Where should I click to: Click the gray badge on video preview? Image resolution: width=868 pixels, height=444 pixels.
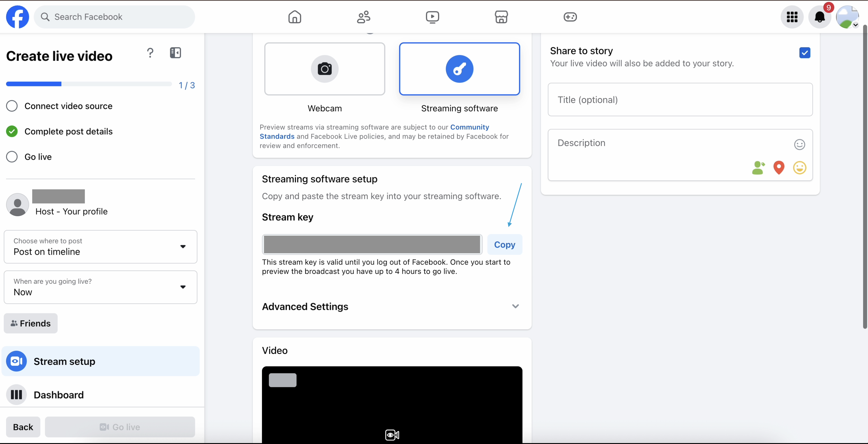[x=282, y=380]
